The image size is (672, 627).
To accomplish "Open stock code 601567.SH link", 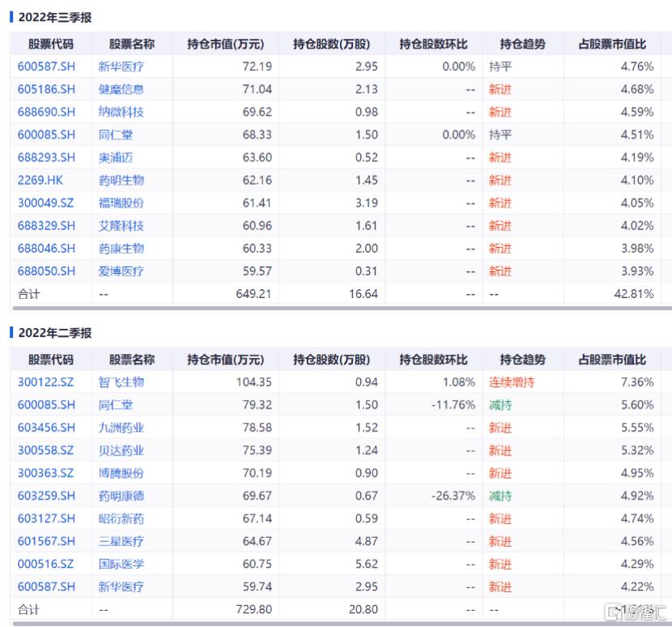I will pos(46,541).
